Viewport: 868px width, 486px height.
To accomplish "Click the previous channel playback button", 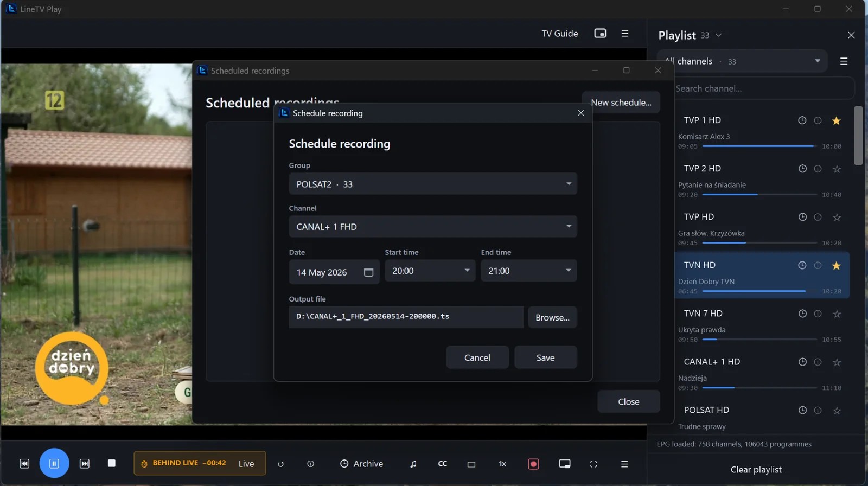I will (x=24, y=464).
